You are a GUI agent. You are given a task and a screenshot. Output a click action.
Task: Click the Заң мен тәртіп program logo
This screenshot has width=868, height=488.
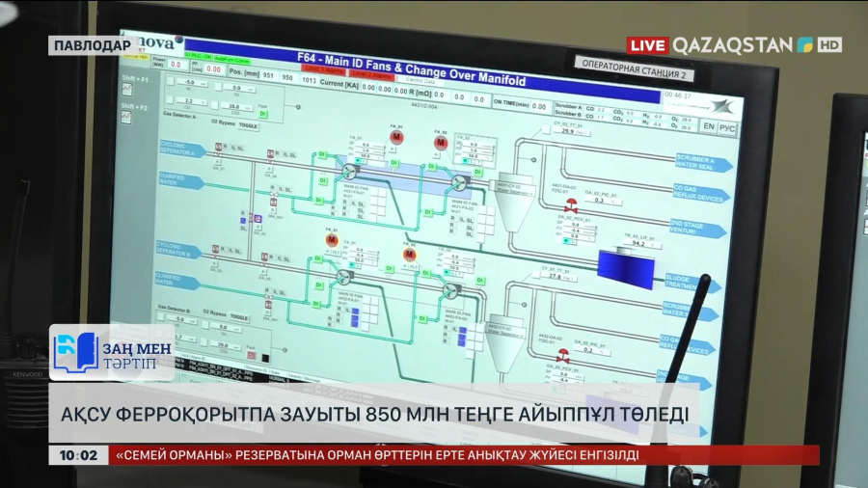(x=113, y=352)
